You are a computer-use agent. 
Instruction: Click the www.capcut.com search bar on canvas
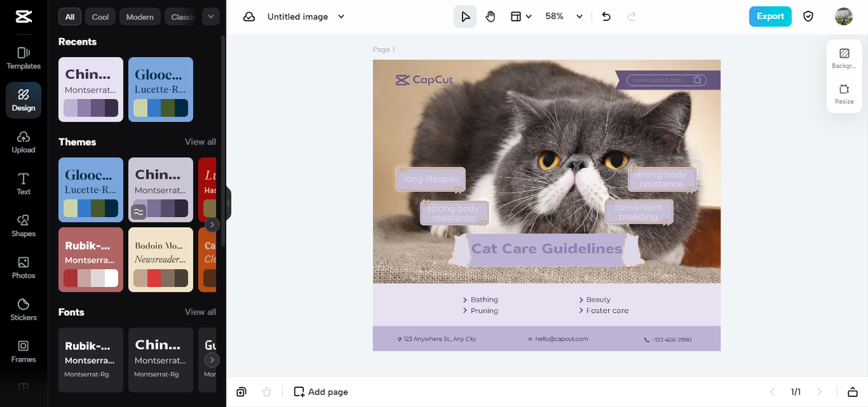[x=667, y=80]
